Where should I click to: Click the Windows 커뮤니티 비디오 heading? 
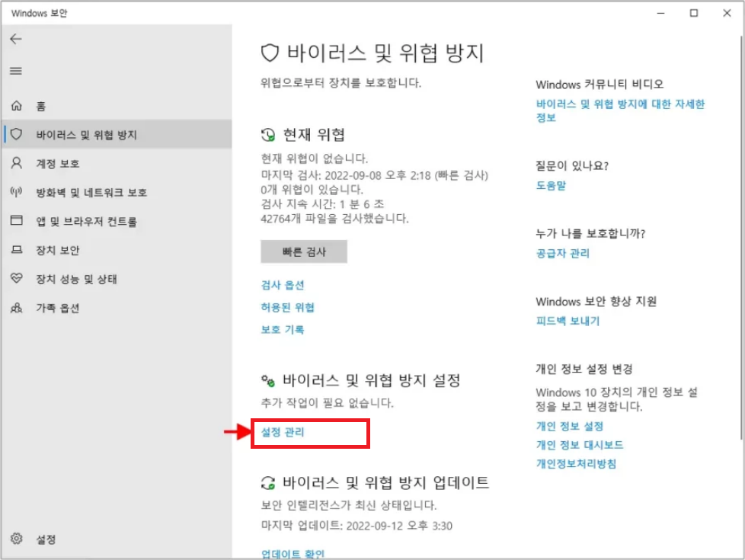(x=600, y=85)
